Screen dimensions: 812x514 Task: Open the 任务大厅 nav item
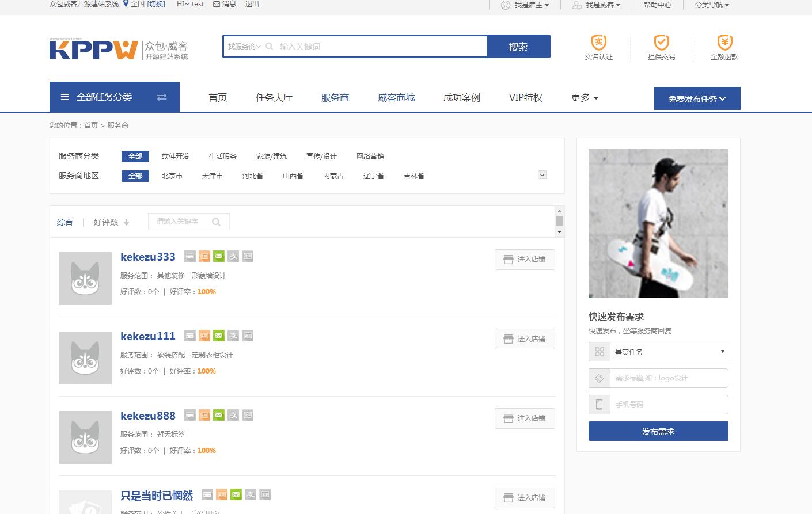pyautogui.click(x=274, y=98)
